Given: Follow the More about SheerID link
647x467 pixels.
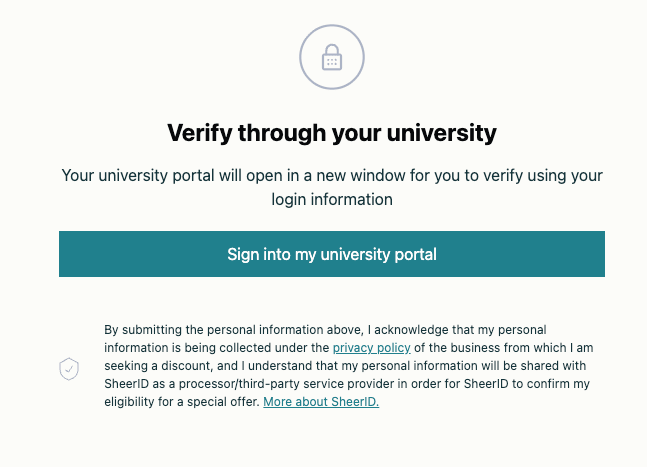Looking at the screenshot, I should click(321, 401).
